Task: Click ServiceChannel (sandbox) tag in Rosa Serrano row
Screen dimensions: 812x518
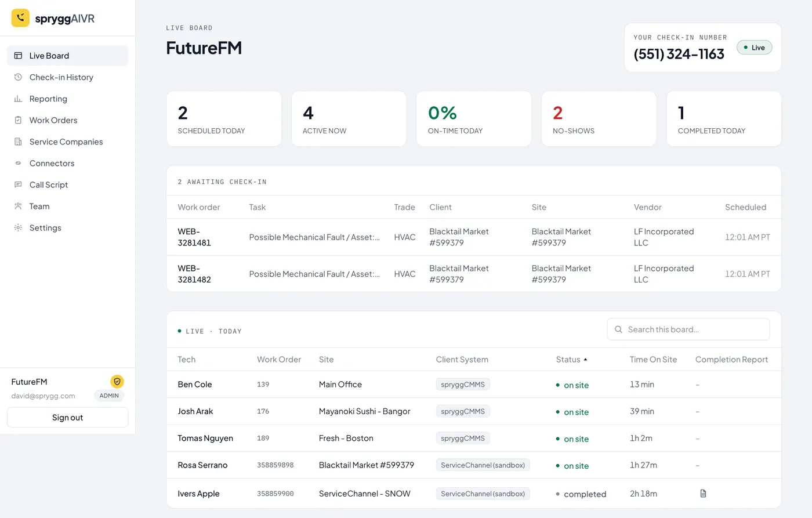Action: point(483,465)
